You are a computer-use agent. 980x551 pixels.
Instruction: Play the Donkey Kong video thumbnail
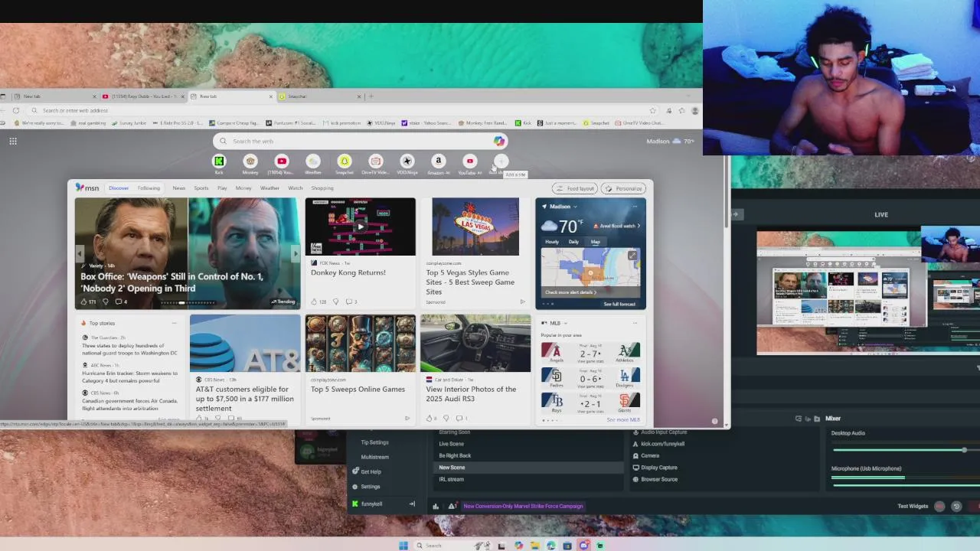pyautogui.click(x=361, y=227)
